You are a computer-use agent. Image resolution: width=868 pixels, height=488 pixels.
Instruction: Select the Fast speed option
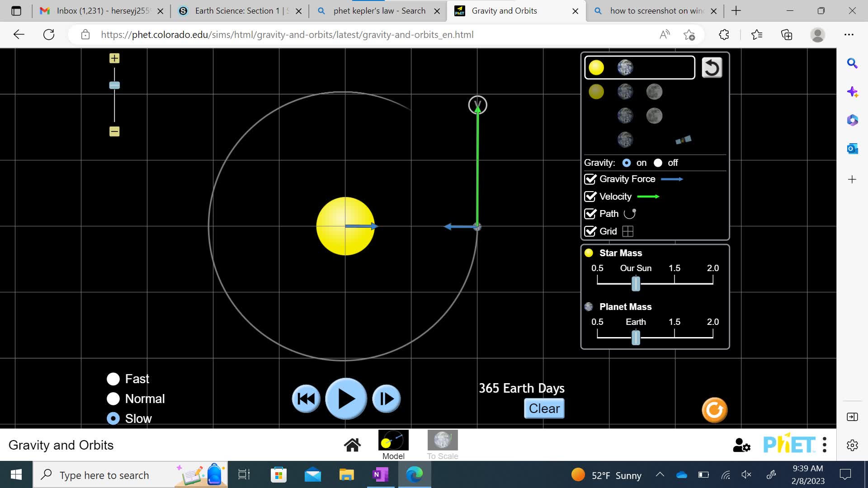113,379
